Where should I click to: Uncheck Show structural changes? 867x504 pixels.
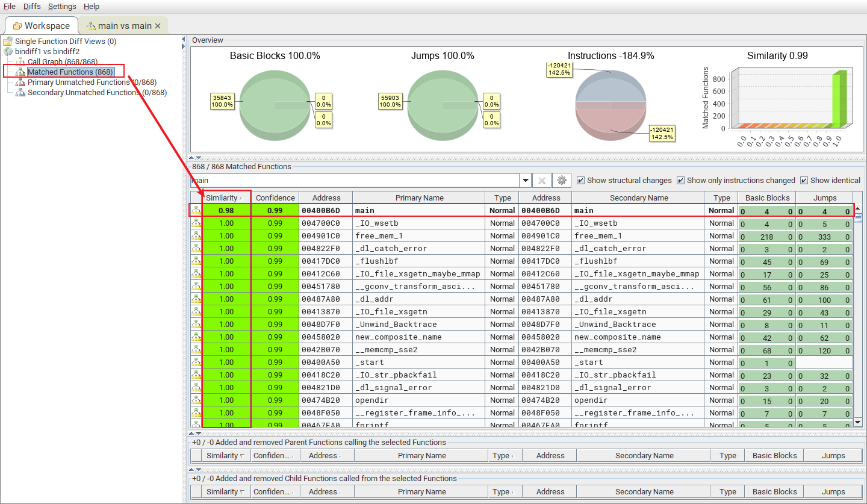580,180
